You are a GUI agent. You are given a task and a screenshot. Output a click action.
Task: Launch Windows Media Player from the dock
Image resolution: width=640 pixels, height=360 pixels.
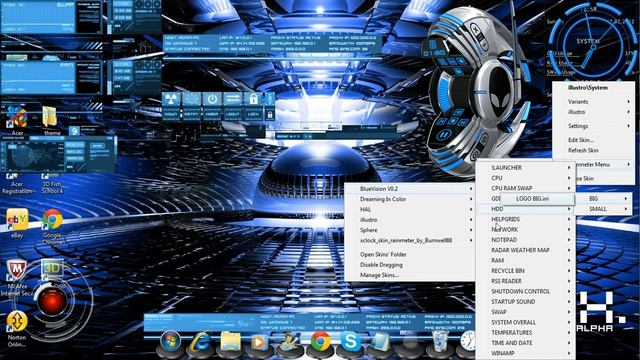point(259,342)
